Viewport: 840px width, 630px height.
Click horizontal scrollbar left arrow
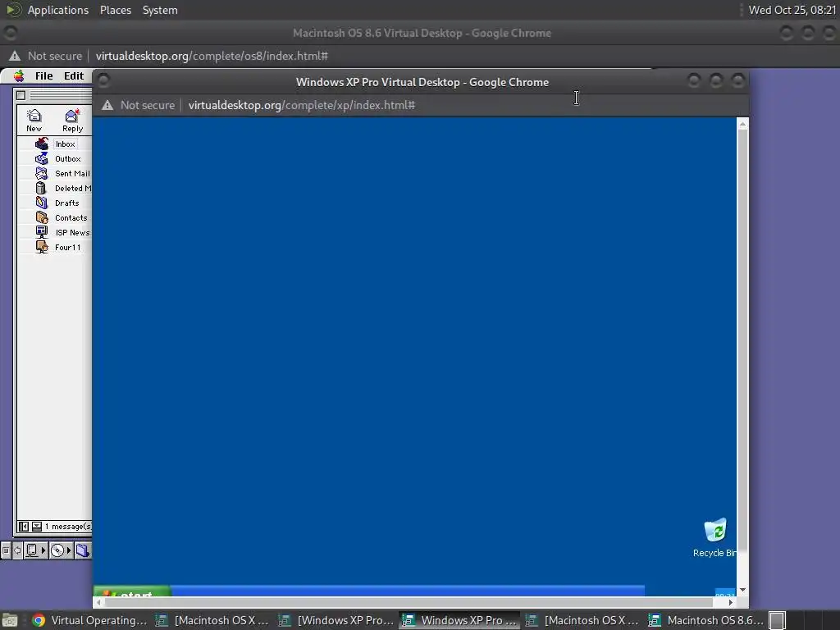click(98, 603)
